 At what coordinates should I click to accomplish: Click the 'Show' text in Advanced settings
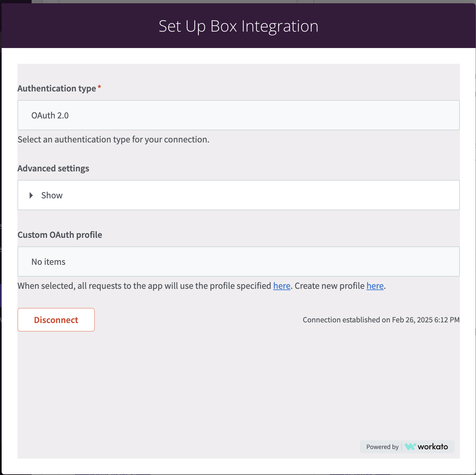pos(52,195)
